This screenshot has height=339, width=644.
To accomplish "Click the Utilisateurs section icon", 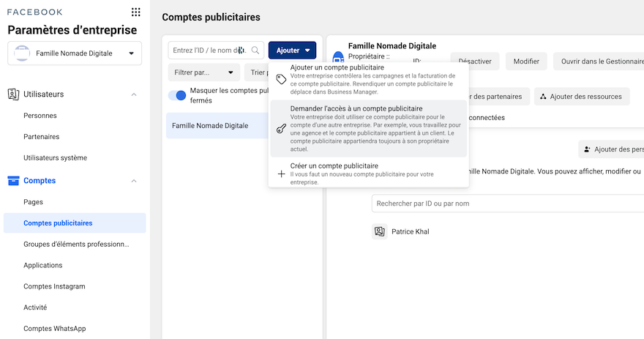I will click(13, 94).
